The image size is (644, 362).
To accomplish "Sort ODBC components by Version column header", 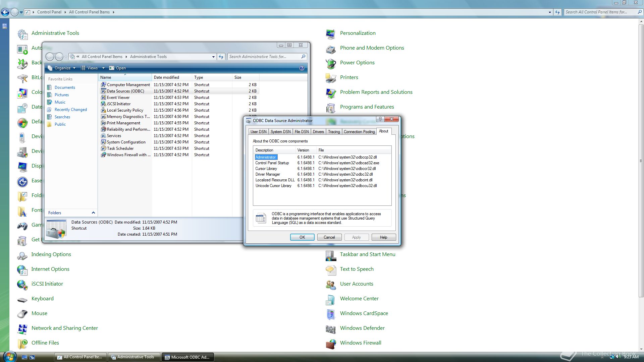I will point(306,150).
